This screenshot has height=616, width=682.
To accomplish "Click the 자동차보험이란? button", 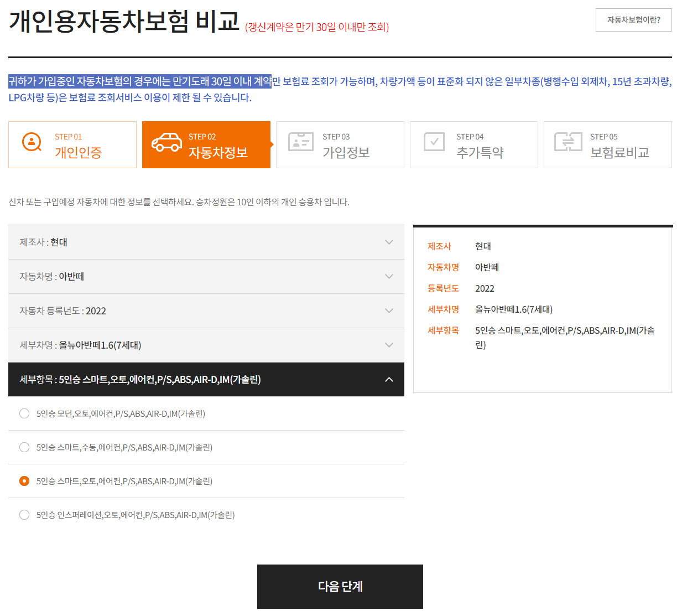I will click(x=634, y=20).
